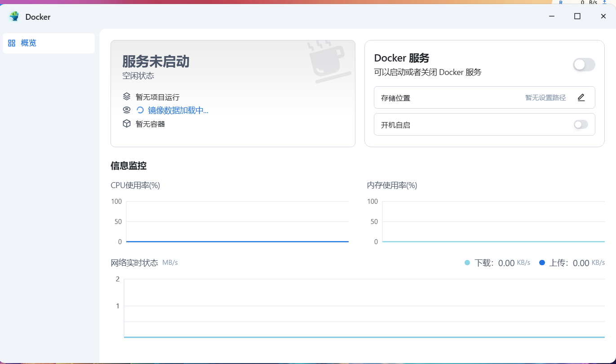This screenshot has height=364, width=616.
Task: Toggle the 开机自启 switch on
Action: 581,124
